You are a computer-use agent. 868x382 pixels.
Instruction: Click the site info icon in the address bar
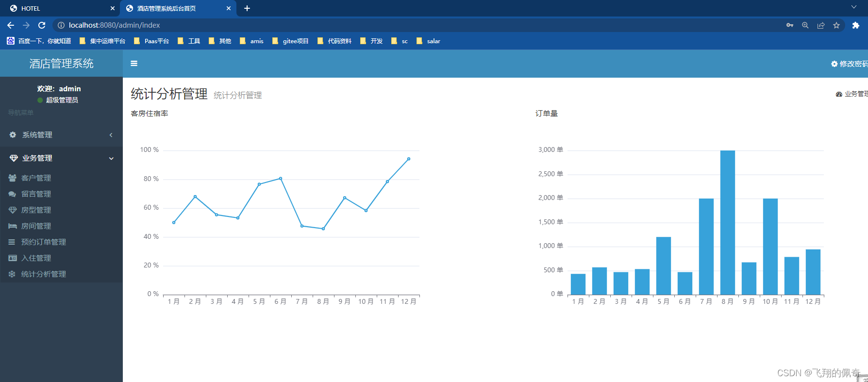tap(61, 25)
